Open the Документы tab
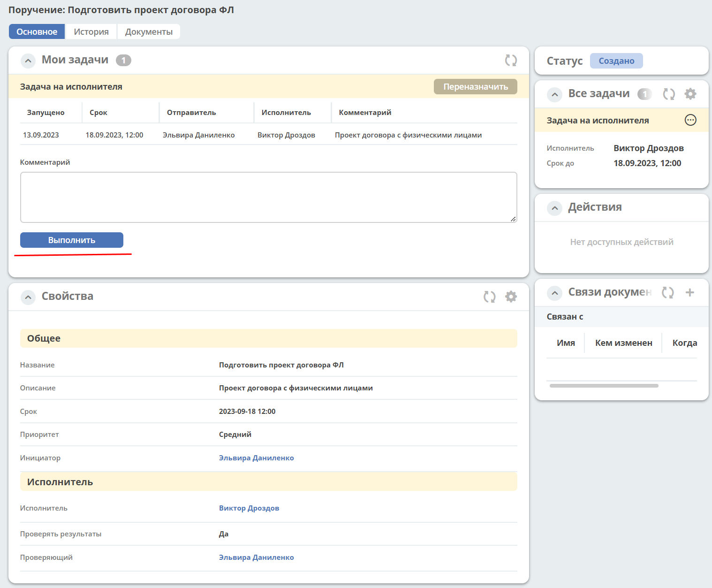The width and height of the screenshot is (712, 588). pyautogui.click(x=149, y=31)
